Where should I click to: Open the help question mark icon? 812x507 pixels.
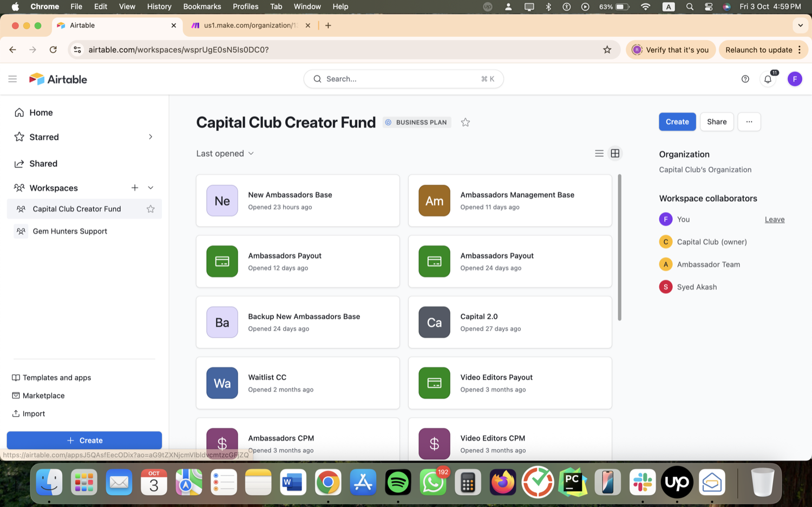click(x=745, y=79)
